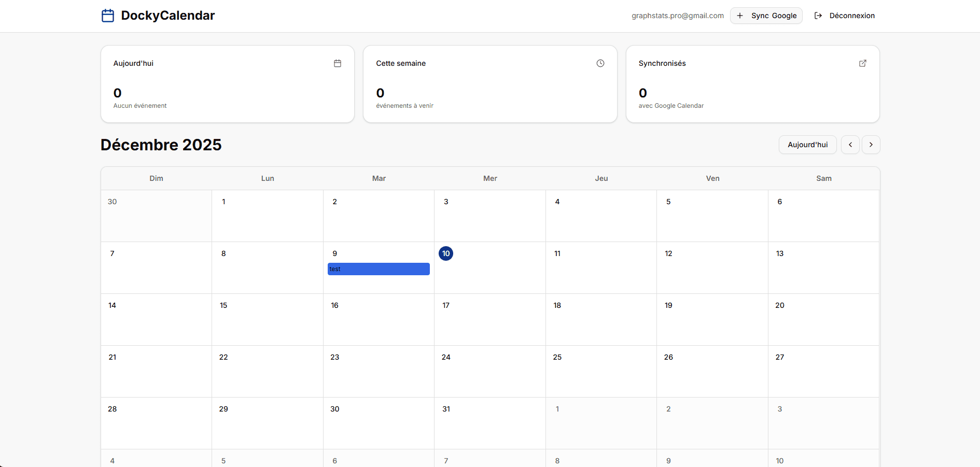The width and height of the screenshot is (980, 467).
Task: Click the logout icon next to Déconnexion
Action: (818, 16)
